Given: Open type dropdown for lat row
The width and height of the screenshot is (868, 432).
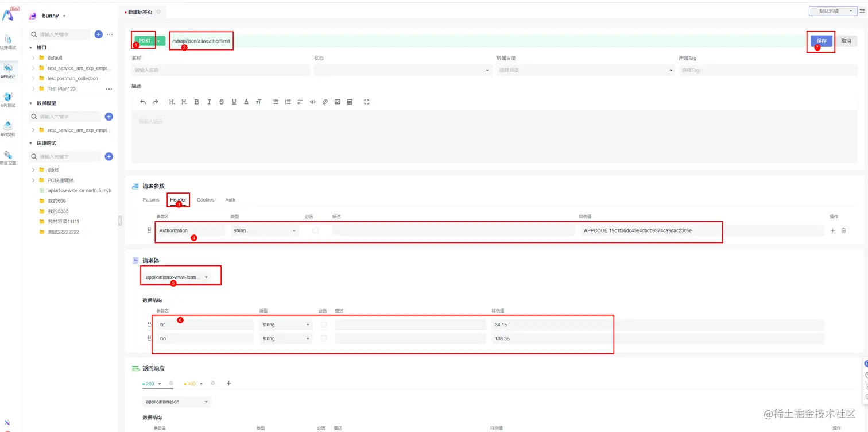Looking at the screenshot, I should click(x=286, y=325).
